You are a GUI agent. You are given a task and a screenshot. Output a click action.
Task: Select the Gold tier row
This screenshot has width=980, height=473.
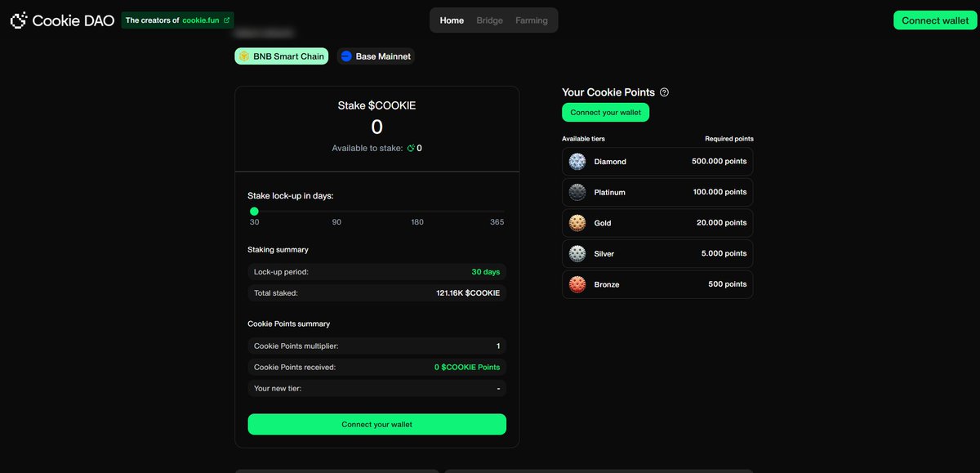point(657,223)
